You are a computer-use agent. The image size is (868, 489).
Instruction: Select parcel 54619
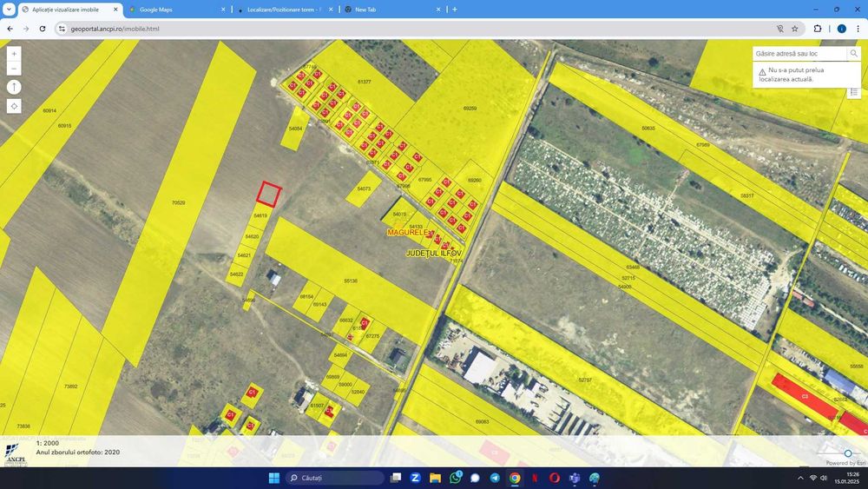click(260, 216)
